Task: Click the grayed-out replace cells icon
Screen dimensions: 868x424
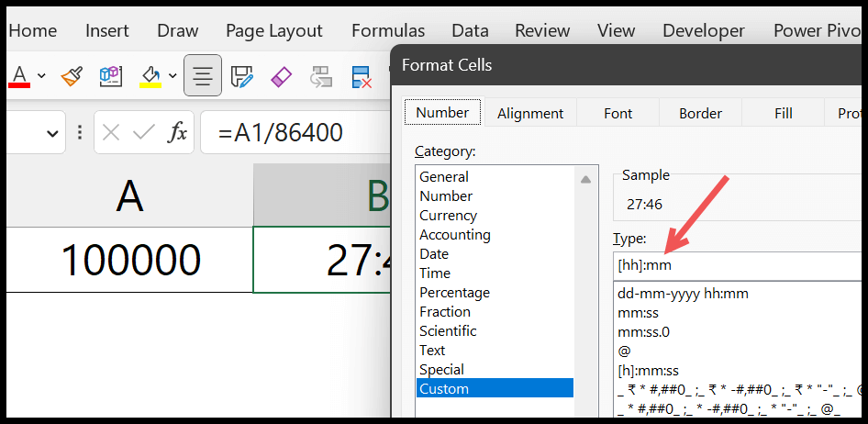Action: coord(321,76)
